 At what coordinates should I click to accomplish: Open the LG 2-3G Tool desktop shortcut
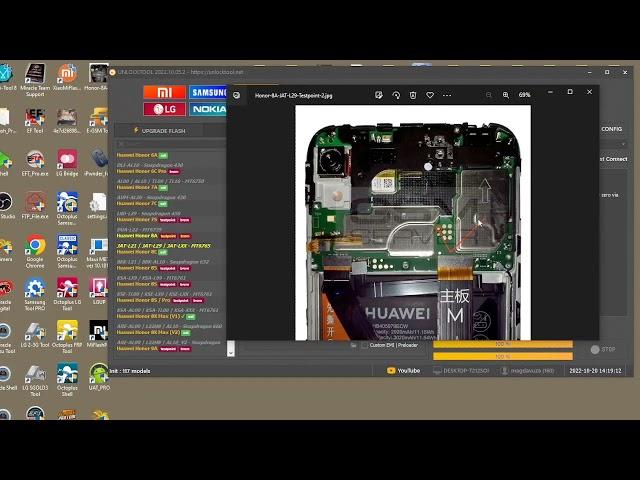click(35, 334)
